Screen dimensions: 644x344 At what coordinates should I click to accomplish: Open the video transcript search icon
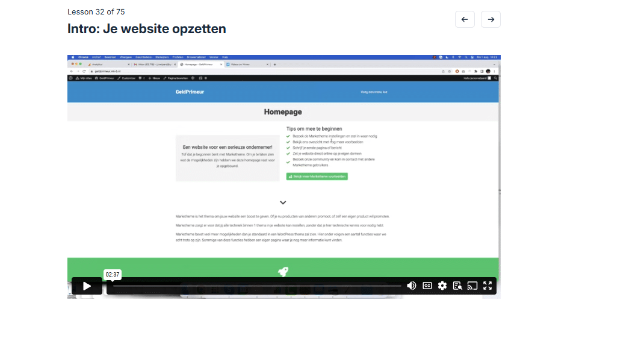tap(457, 286)
